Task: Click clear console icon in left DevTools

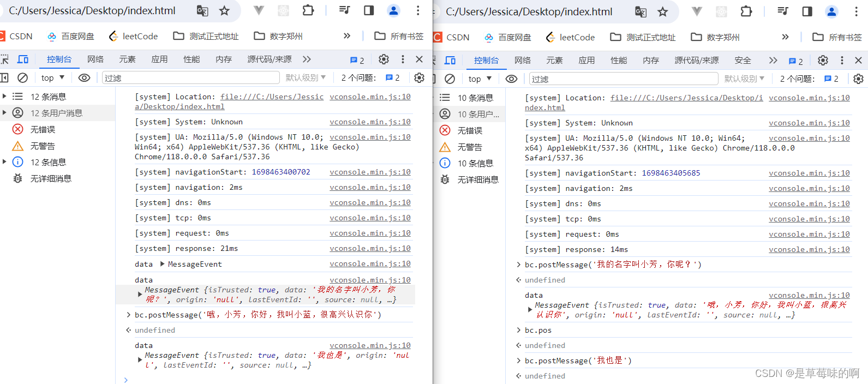Action: pyautogui.click(x=22, y=78)
